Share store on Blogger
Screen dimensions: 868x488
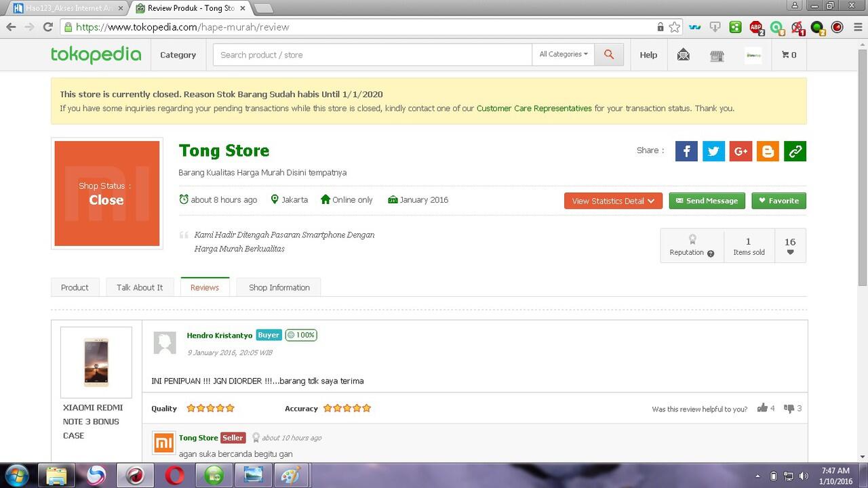click(768, 151)
